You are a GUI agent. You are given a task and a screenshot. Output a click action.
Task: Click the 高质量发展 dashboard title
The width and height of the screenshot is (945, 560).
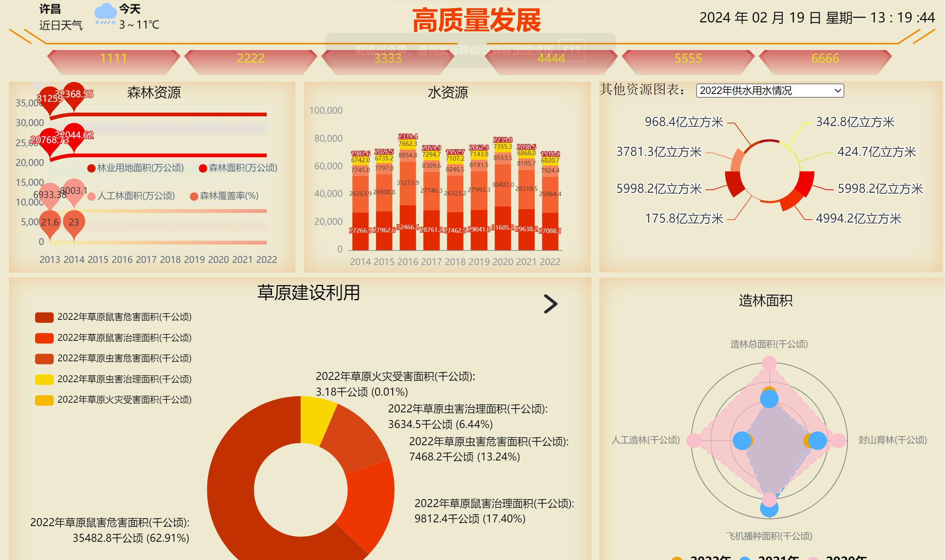[x=477, y=21]
